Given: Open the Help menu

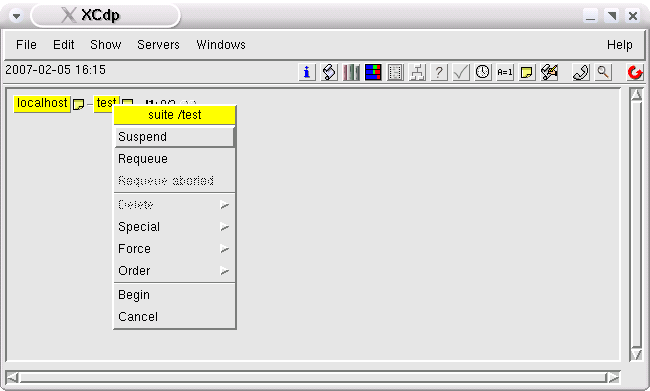Looking at the screenshot, I should 620,45.
